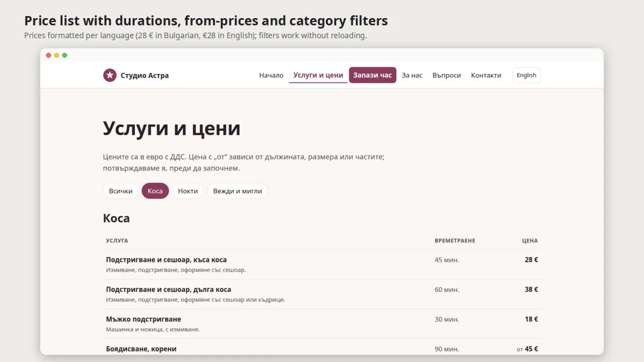Open the За нас nav page
The image size is (644, 362).
(x=412, y=75)
